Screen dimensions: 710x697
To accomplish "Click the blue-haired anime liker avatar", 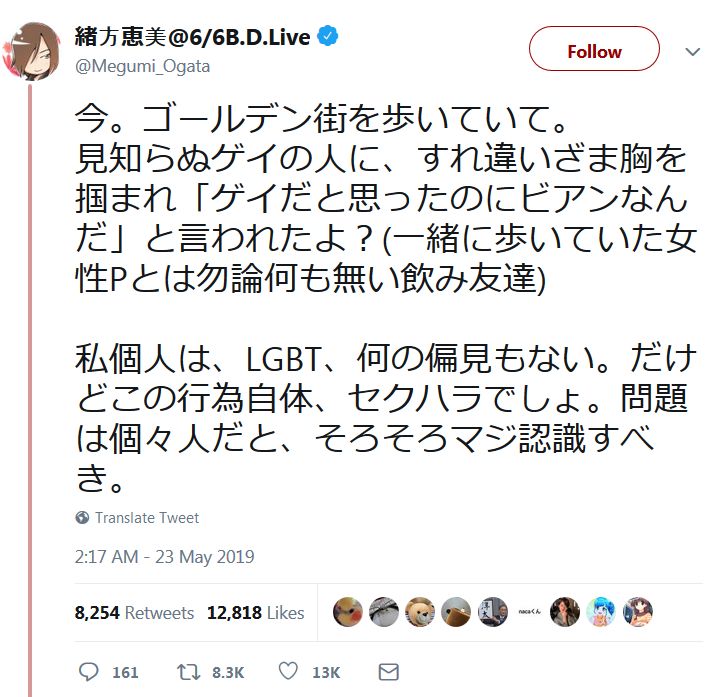I will coord(601,612).
